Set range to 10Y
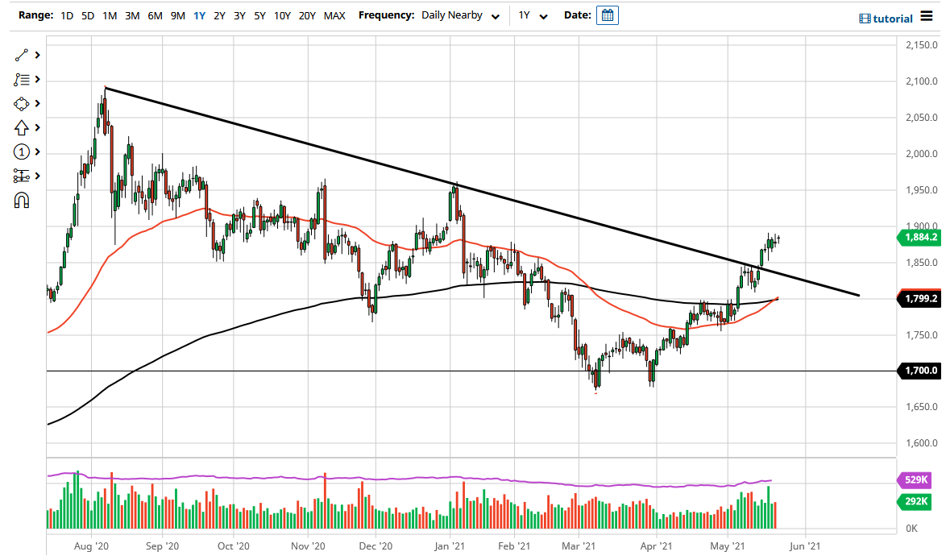Viewport: 946px width, 560px height. tap(282, 15)
